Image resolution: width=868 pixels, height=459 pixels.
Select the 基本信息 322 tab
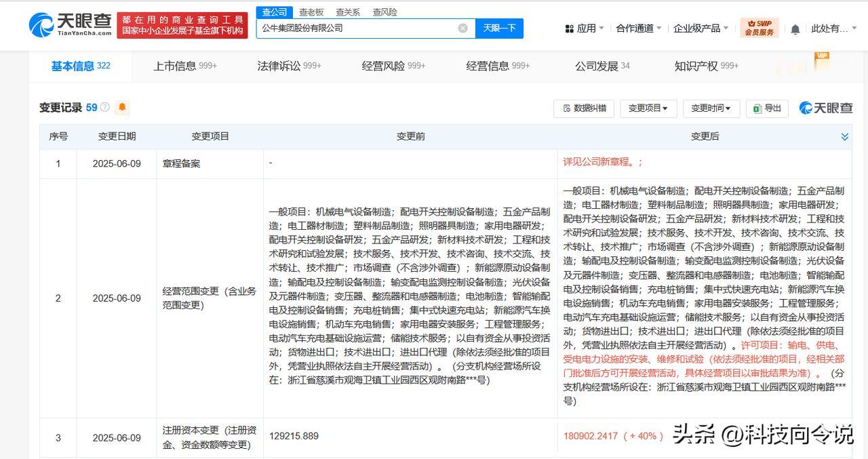point(81,66)
